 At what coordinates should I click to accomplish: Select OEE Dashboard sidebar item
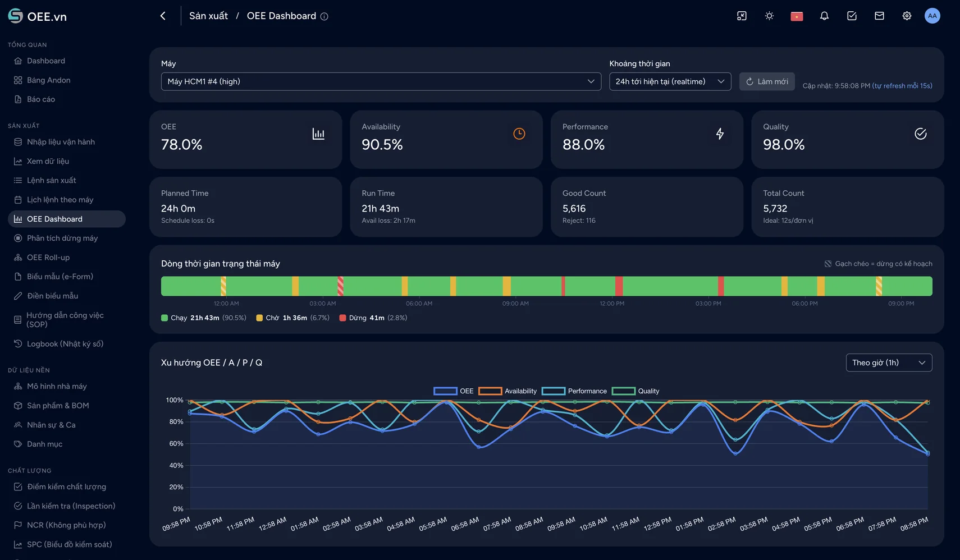click(x=67, y=219)
